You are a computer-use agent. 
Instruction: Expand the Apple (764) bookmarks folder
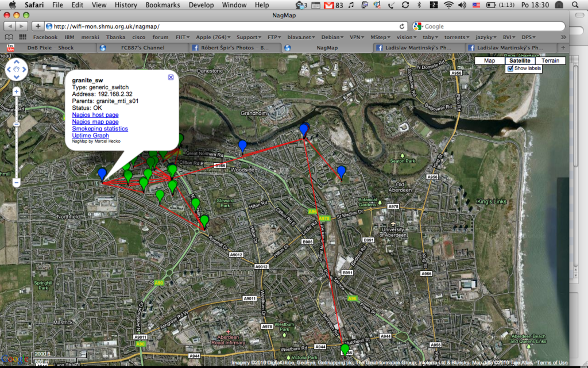click(x=213, y=37)
